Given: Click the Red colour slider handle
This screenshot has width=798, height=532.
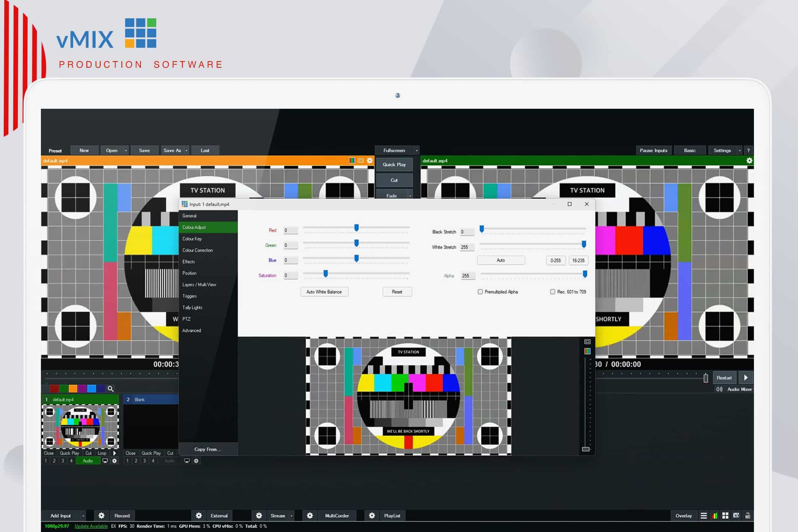Looking at the screenshot, I should 356,228.
